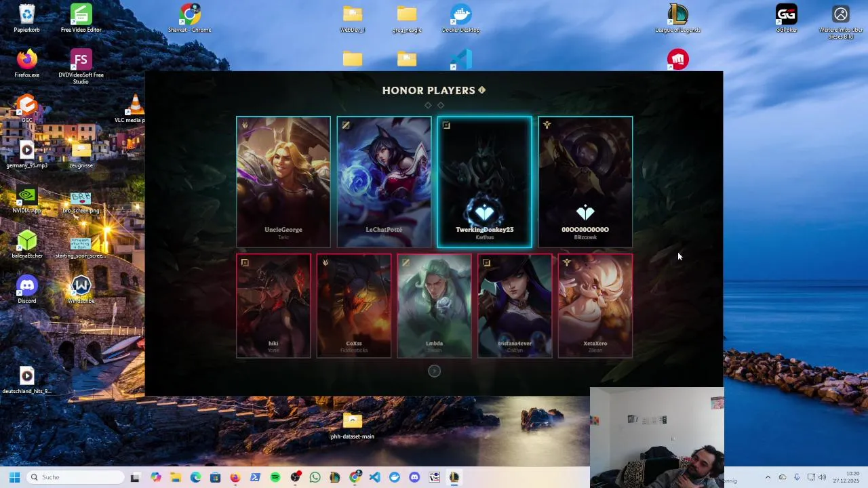Pick CoXss Fiddlesticks enemy card
Viewport: 868px width, 488px height.
coord(354,306)
